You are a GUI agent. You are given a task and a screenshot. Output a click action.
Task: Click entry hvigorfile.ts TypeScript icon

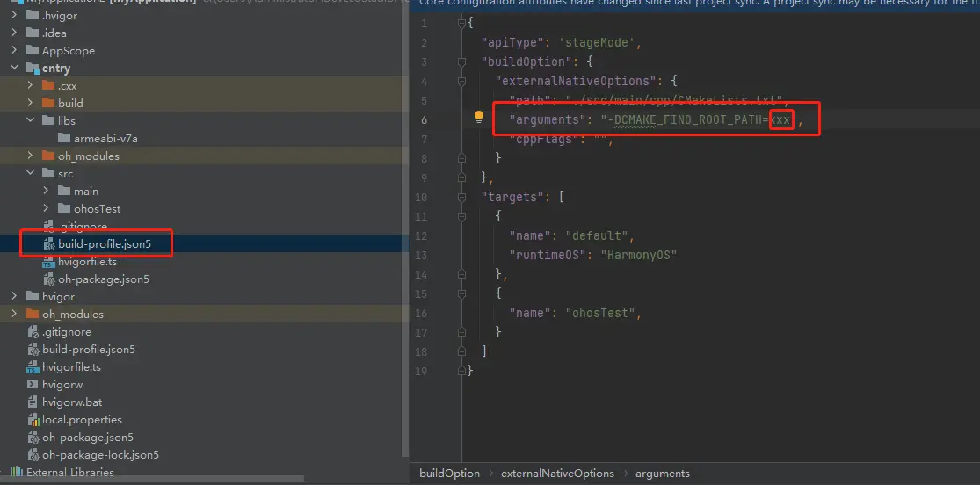pyautogui.click(x=48, y=262)
